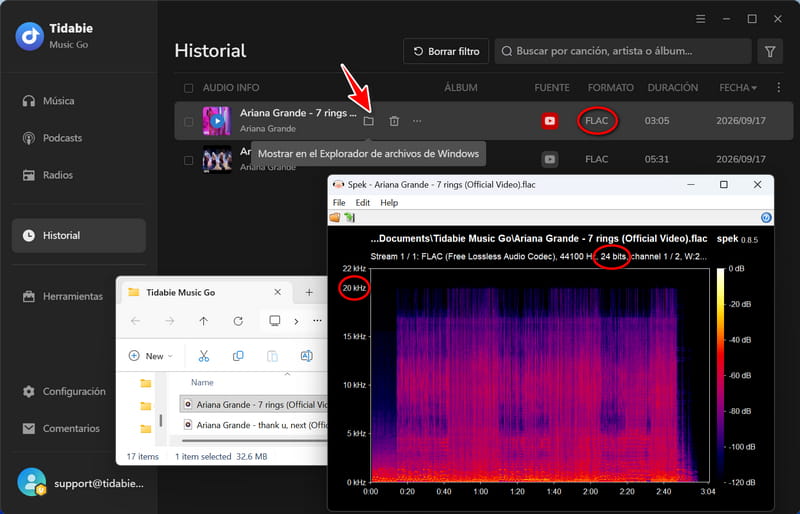Click Borrar filtro button

446,51
